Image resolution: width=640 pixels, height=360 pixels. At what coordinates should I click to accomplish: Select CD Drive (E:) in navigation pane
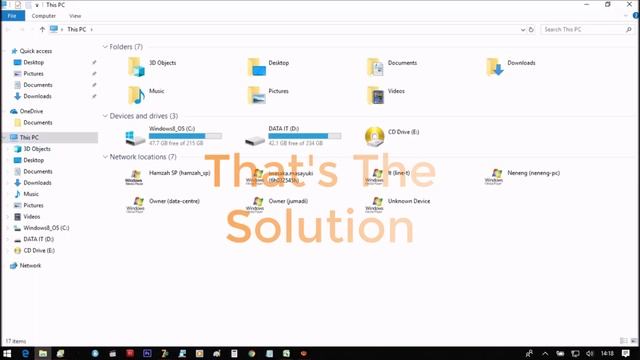coord(39,251)
